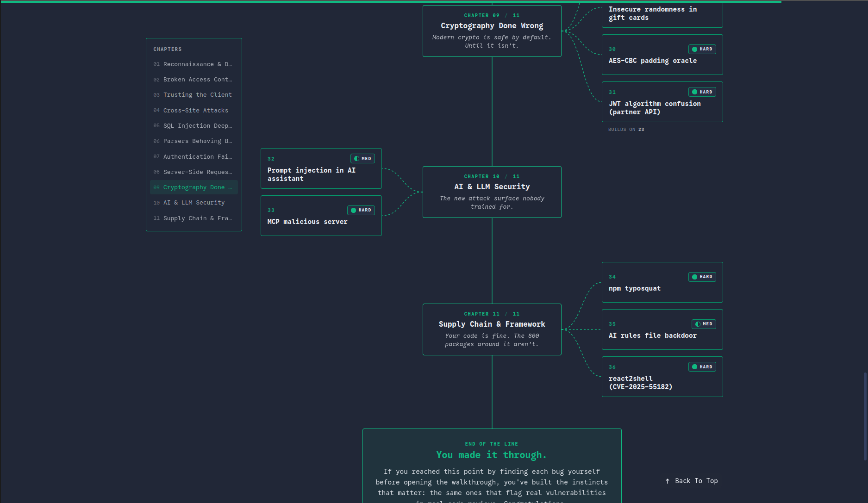
Task: Open challenge 33 MCP malicious server
Action: (x=321, y=216)
